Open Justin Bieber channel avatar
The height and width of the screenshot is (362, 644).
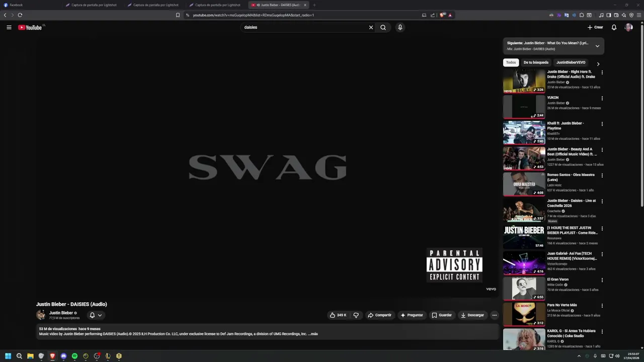coord(41,315)
